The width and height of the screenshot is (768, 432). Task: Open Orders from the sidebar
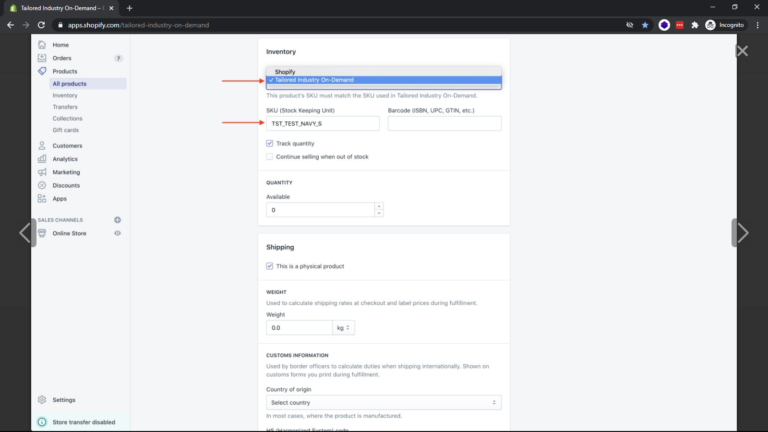[62, 58]
